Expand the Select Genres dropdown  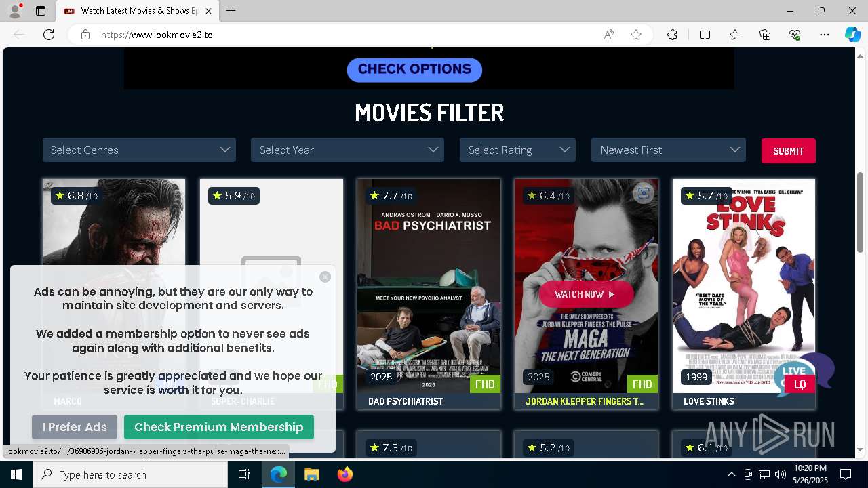pos(139,150)
